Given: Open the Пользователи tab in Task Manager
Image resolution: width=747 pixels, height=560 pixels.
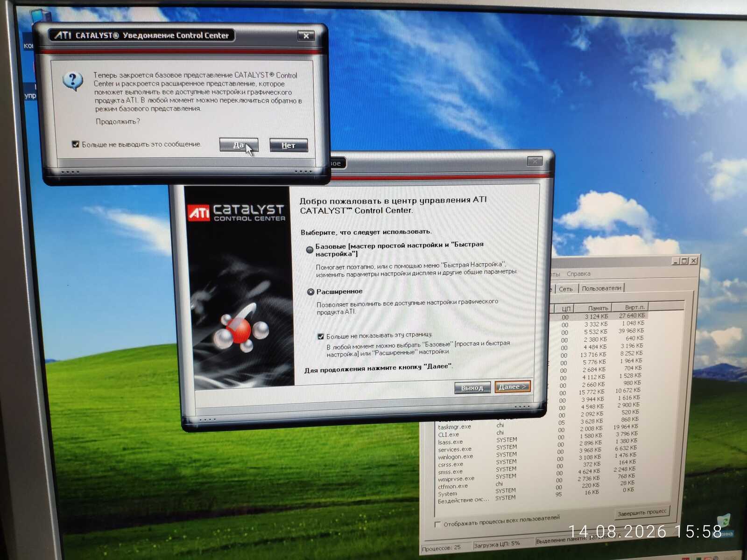Looking at the screenshot, I should 601,288.
